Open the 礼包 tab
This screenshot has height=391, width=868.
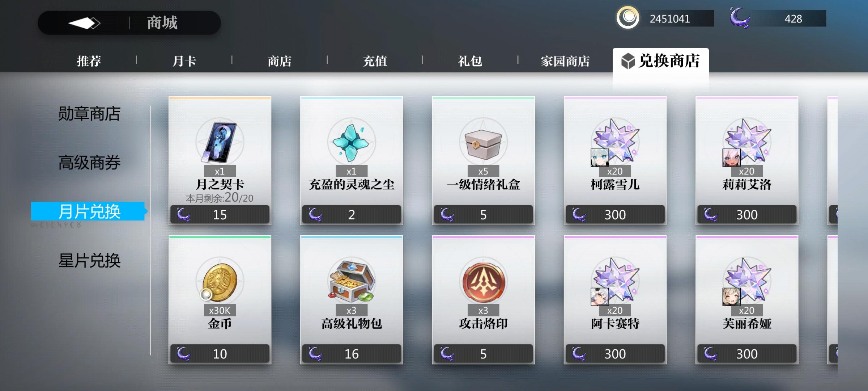click(470, 61)
